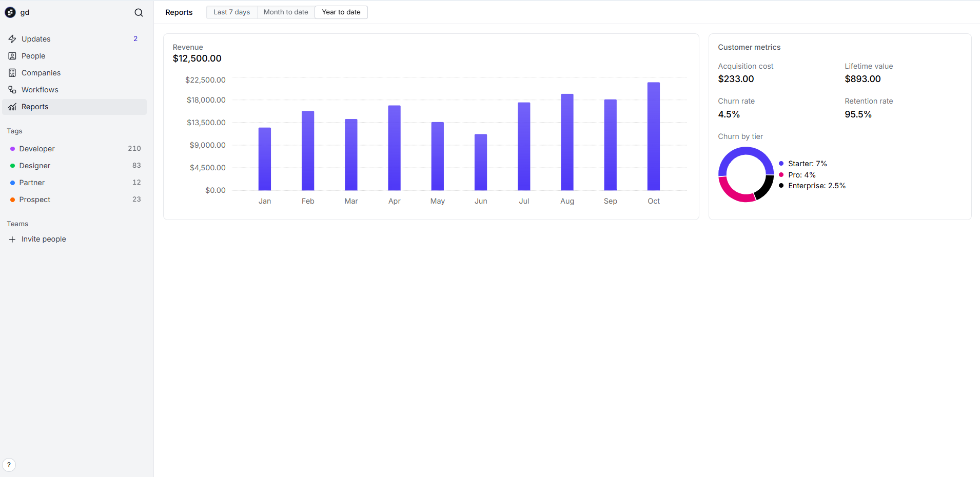Click the Teams section header
This screenshot has width=980, height=477.
coord(17,224)
